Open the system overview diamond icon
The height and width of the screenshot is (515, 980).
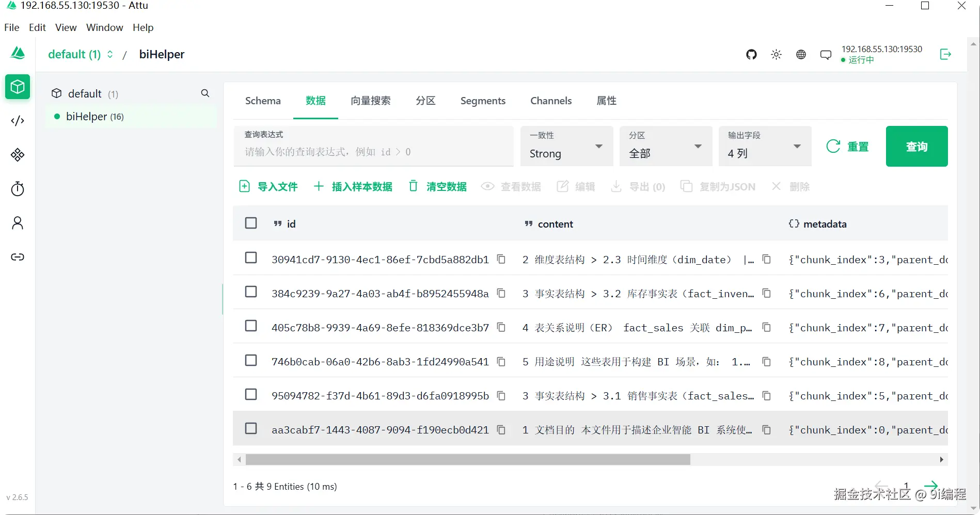point(18,155)
